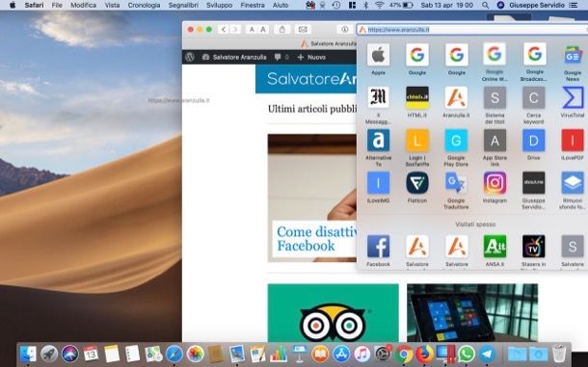Open the Il Messaggero favorite
This screenshot has height=367, width=588.
378,97
